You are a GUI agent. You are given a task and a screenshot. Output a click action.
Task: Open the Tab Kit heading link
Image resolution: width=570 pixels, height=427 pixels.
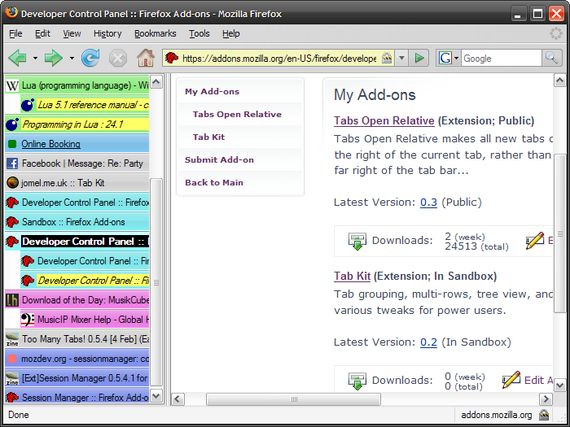[x=352, y=276]
